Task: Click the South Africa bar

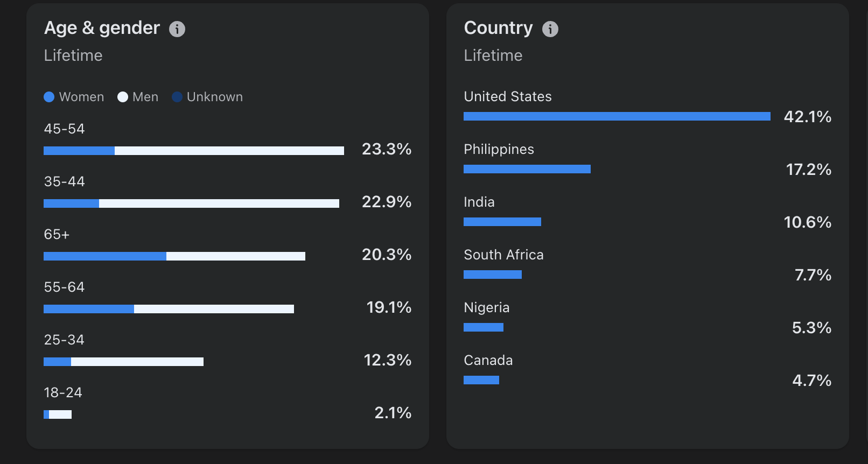Action: [493, 275]
